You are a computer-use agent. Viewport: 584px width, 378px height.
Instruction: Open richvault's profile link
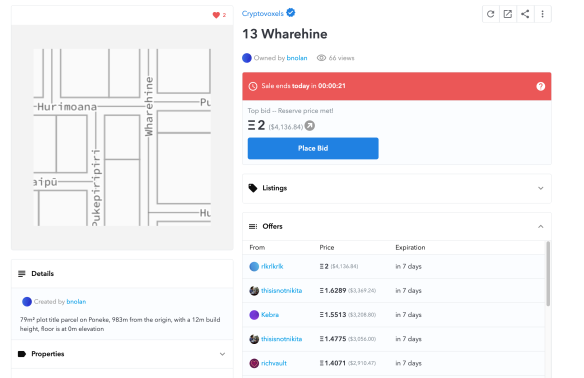pos(274,363)
